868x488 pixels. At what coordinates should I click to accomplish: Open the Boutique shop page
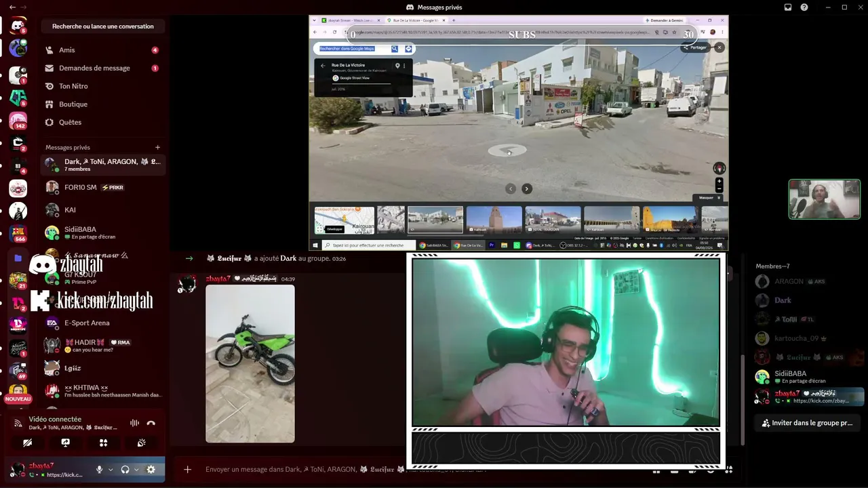point(103,104)
